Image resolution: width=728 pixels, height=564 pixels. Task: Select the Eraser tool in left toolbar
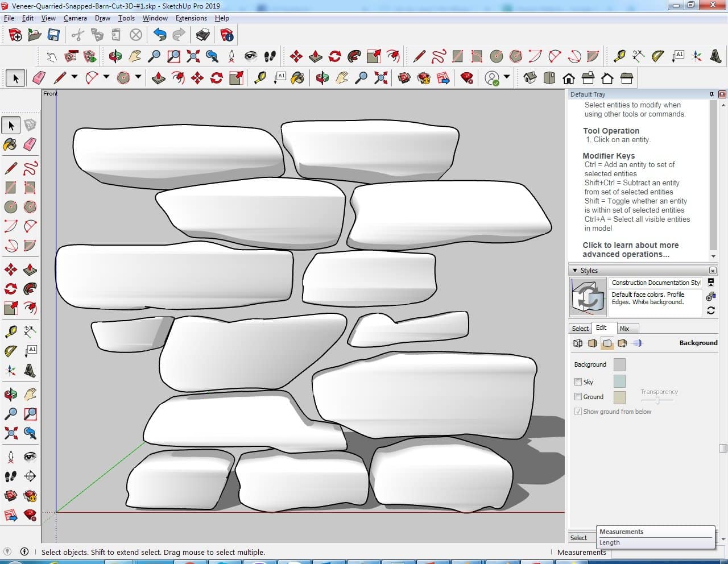tap(30, 144)
